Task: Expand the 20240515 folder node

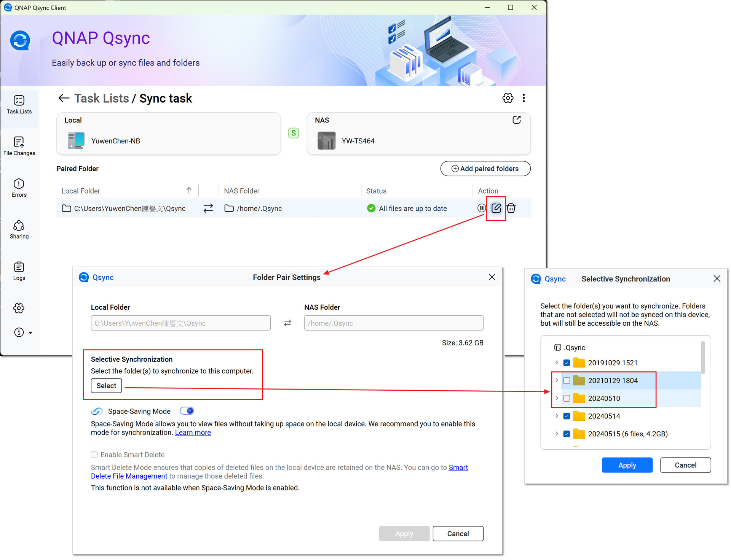Action: coord(557,434)
